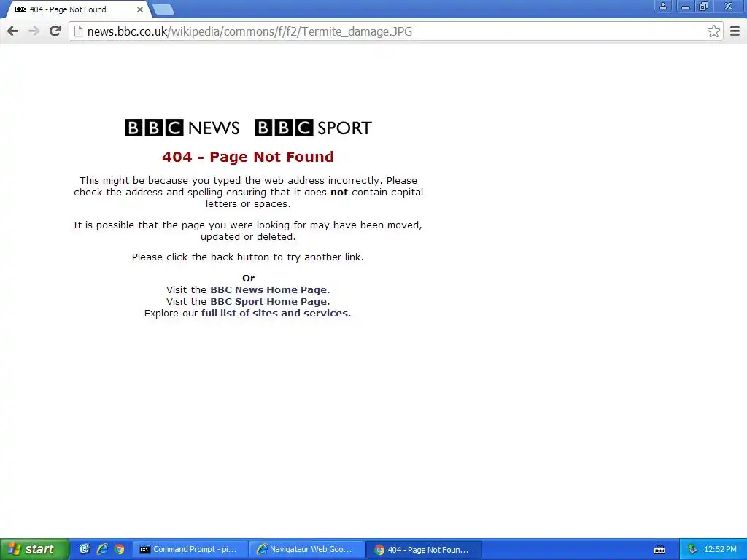Open the BBC Sport Home Page link
Viewport: 747px width, 560px height.
(x=268, y=301)
